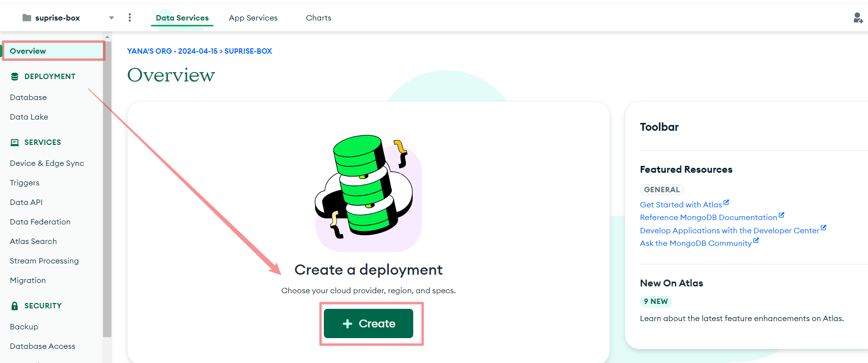Click the Services section icon
The height and width of the screenshot is (363, 868).
point(15,142)
